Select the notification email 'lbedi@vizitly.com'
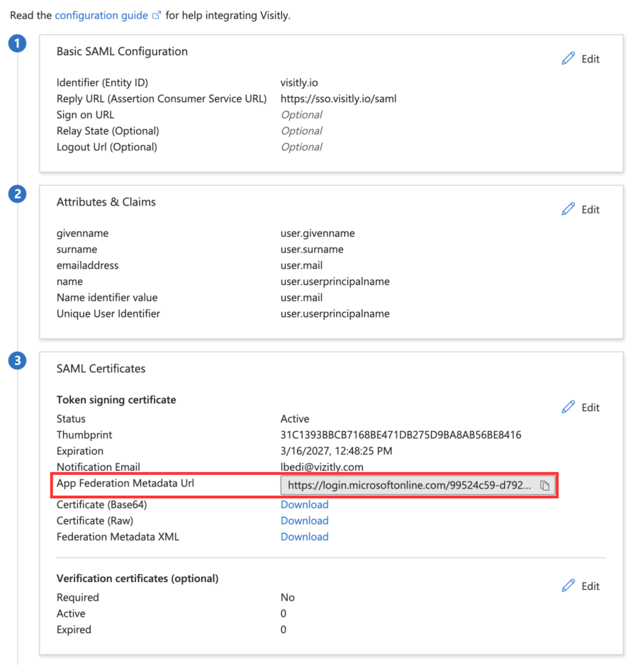Image resolution: width=644 pixels, height=665 pixels. 322,467
